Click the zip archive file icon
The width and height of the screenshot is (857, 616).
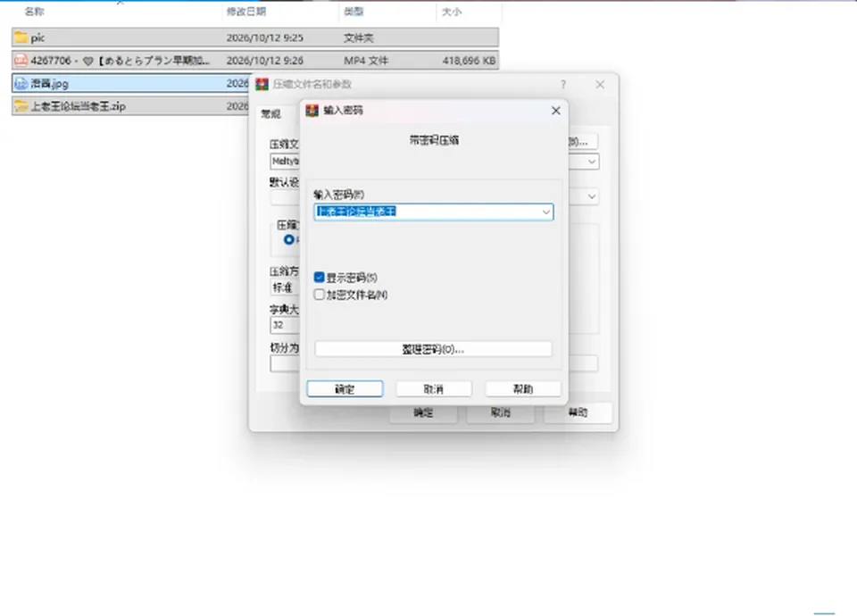pyautogui.click(x=21, y=106)
